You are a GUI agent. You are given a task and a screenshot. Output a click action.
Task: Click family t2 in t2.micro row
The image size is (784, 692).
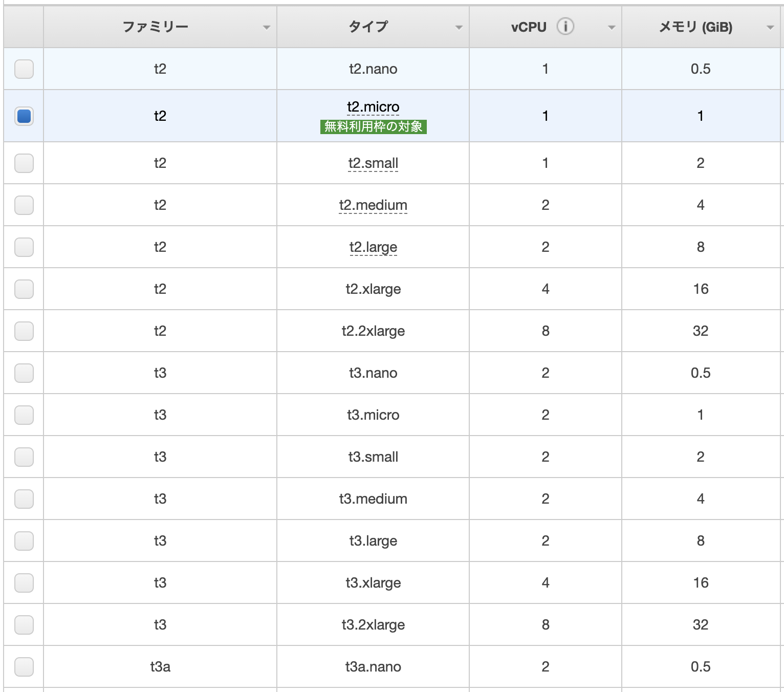click(x=160, y=116)
